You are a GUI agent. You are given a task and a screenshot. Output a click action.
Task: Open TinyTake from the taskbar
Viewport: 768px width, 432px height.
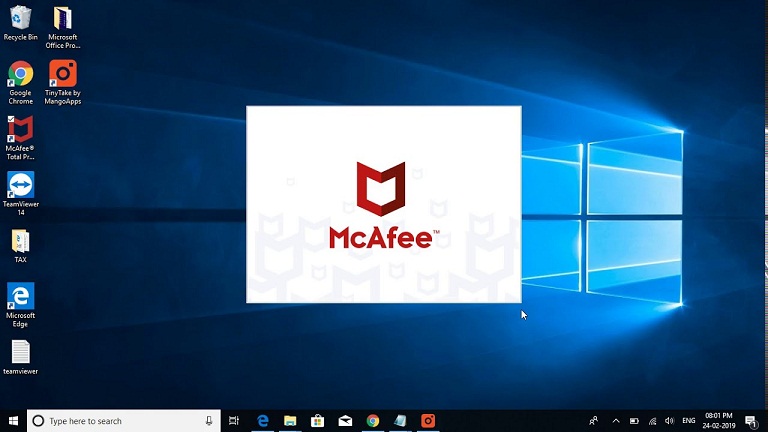pyautogui.click(x=428, y=421)
